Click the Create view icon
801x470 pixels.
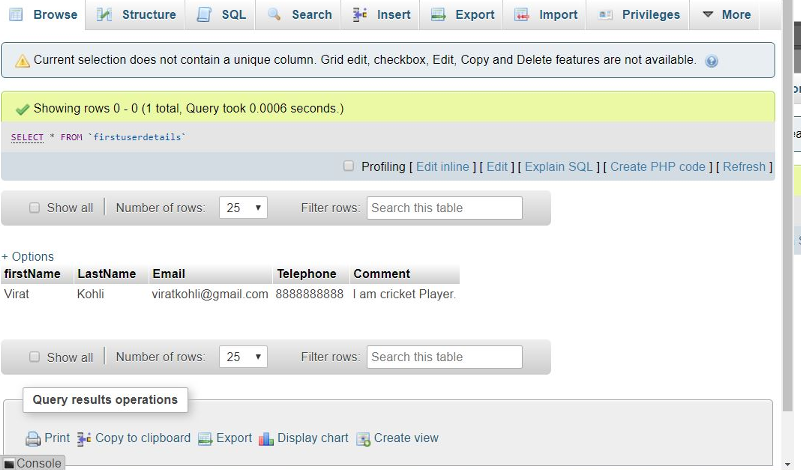click(363, 438)
